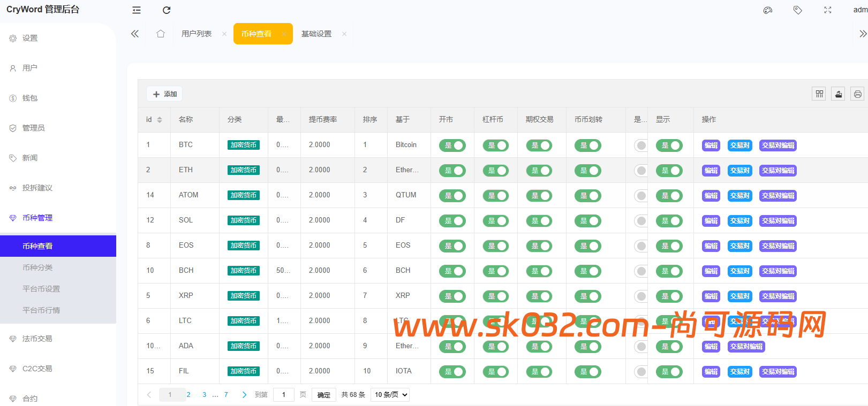Expand C2C交易 sidebar section
This screenshot has width=868, height=406.
click(37, 369)
